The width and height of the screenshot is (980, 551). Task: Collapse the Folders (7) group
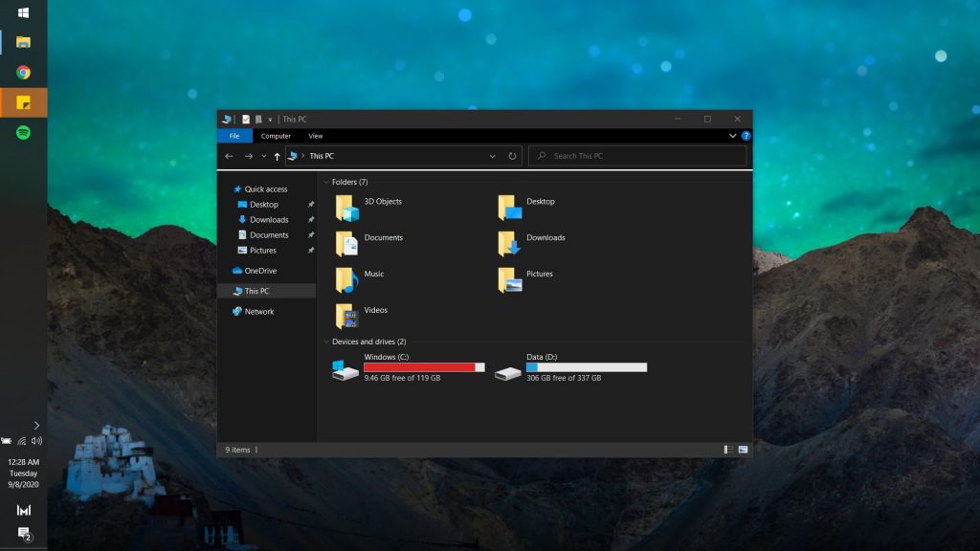coord(326,182)
